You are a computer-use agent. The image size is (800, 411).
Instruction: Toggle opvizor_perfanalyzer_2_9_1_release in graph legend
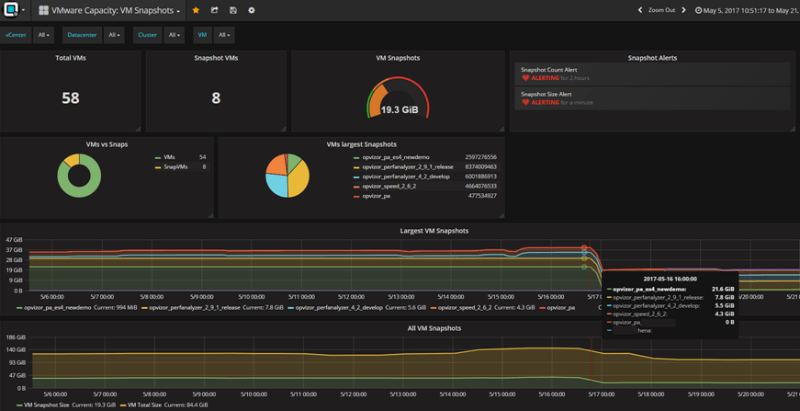point(194,308)
